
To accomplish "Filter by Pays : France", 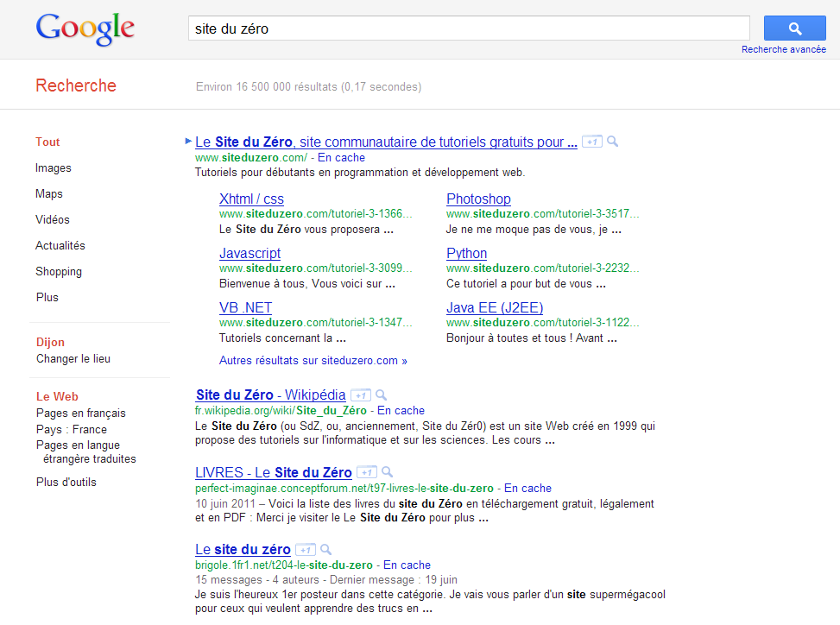I will (72, 430).
